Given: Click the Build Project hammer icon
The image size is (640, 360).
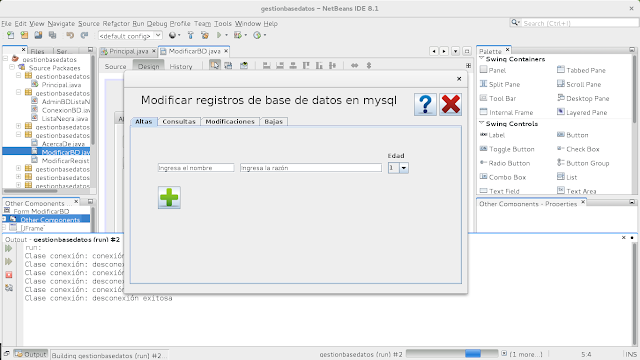Looking at the screenshot, I should coord(191,36).
